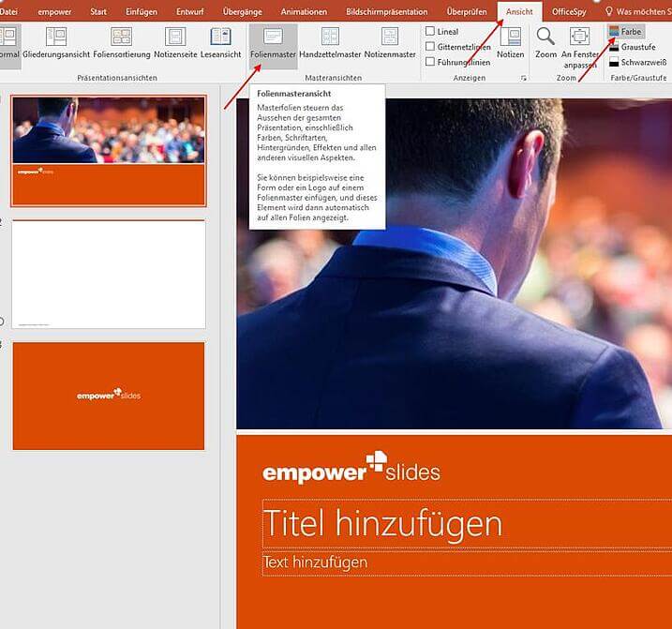Enable the Führungslinien checkbox
Image resolution: width=672 pixels, height=629 pixels.
pos(430,62)
